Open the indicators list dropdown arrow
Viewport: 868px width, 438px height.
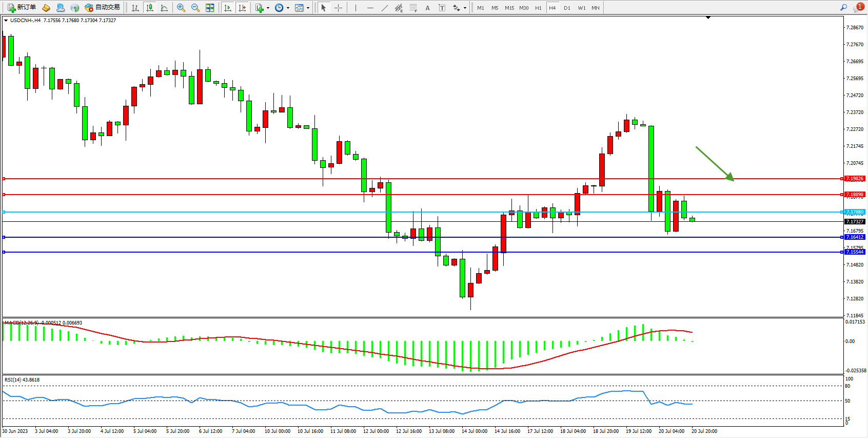click(268, 8)
